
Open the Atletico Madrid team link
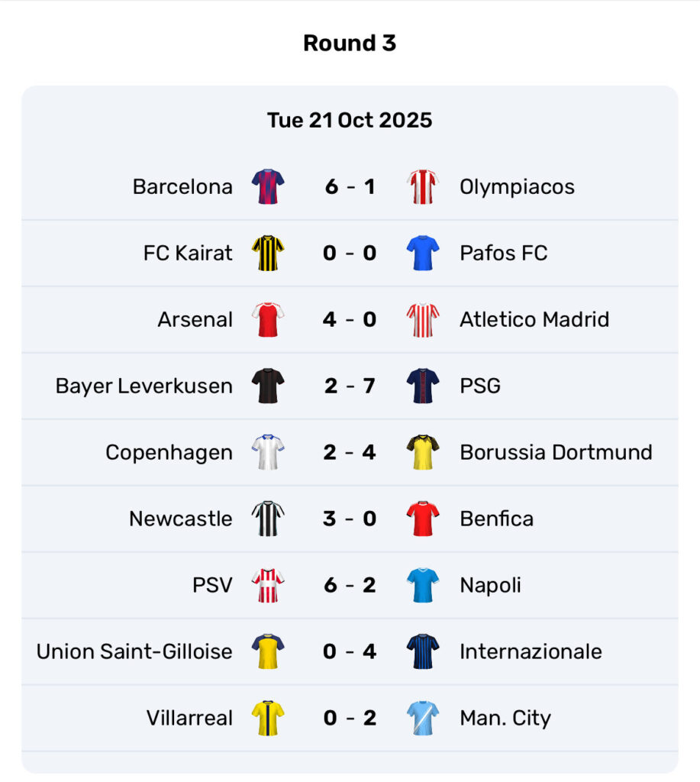point(534,319)
